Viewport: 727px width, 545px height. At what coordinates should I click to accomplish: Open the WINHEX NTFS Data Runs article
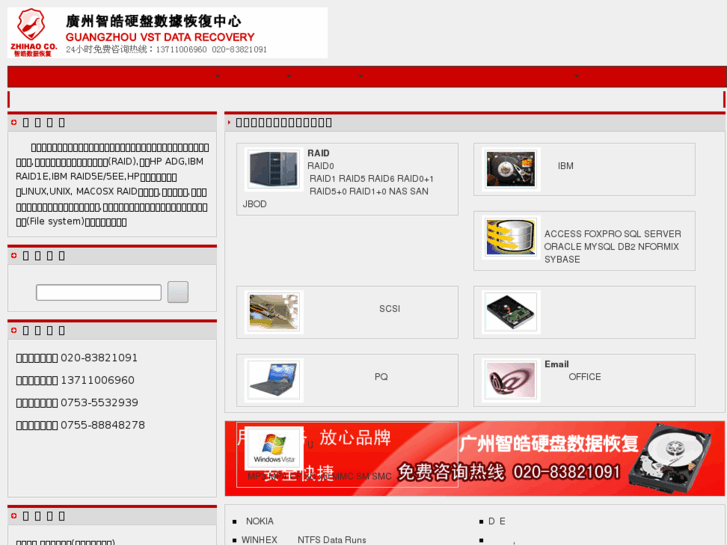pyautogui.click(x=304, y=540)
